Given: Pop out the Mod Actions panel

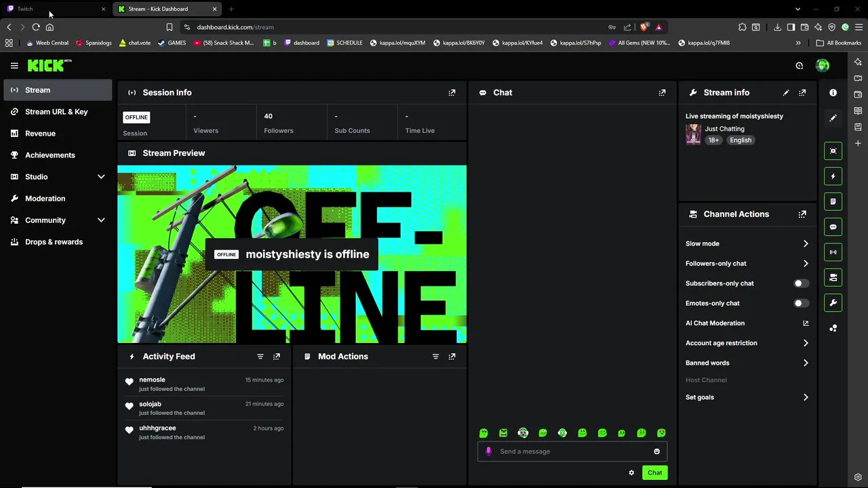Looking at the screenshot, I should (452, 357).
